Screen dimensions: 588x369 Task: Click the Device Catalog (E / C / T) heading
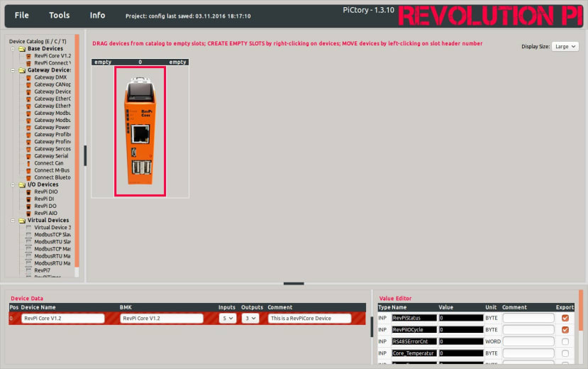38,42
